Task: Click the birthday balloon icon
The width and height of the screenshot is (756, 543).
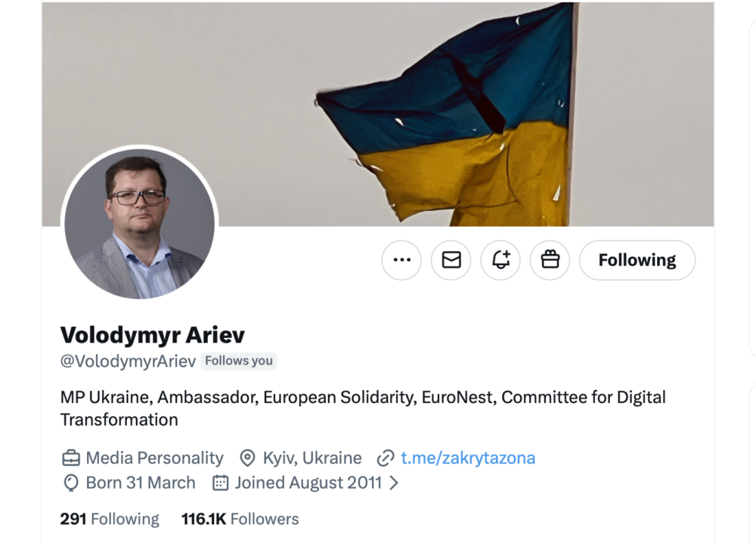Action: click(x=71, y=482)
